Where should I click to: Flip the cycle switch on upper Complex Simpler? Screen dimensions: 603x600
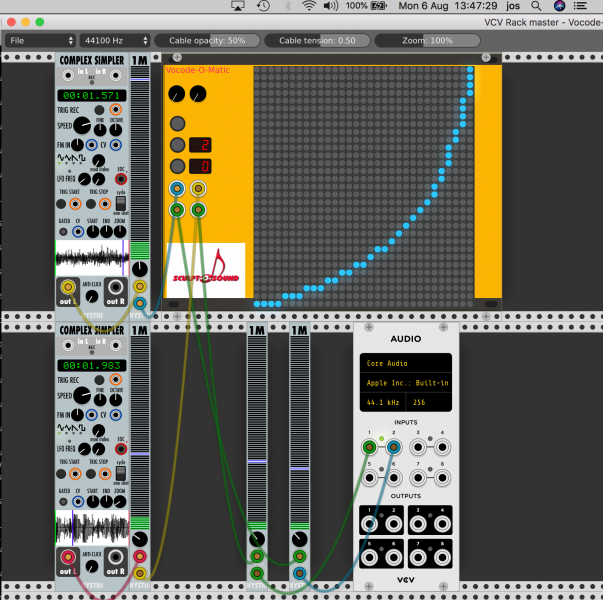tap(121, 203)
